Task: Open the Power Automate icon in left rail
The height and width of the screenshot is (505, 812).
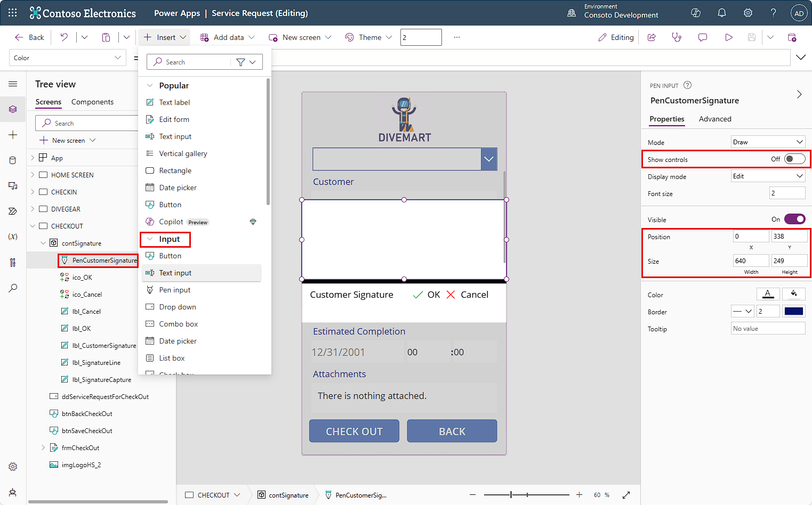Action: [x=13, y=211]
